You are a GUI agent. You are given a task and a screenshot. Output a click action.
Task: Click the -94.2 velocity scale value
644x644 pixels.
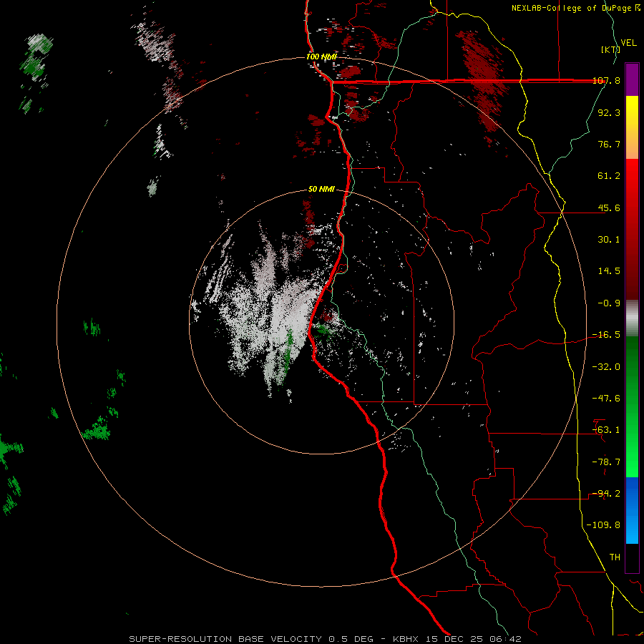[x=606, y=494]
